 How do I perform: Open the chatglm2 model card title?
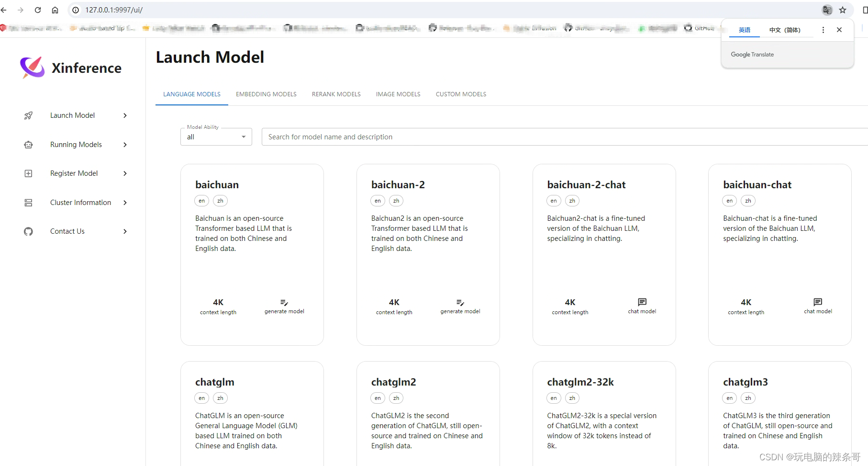(x=394, y=382)
